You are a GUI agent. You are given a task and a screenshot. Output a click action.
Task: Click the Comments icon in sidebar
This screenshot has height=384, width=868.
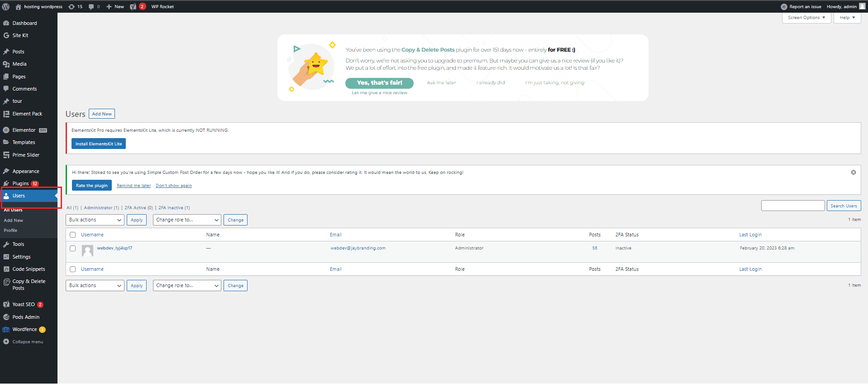6,89
